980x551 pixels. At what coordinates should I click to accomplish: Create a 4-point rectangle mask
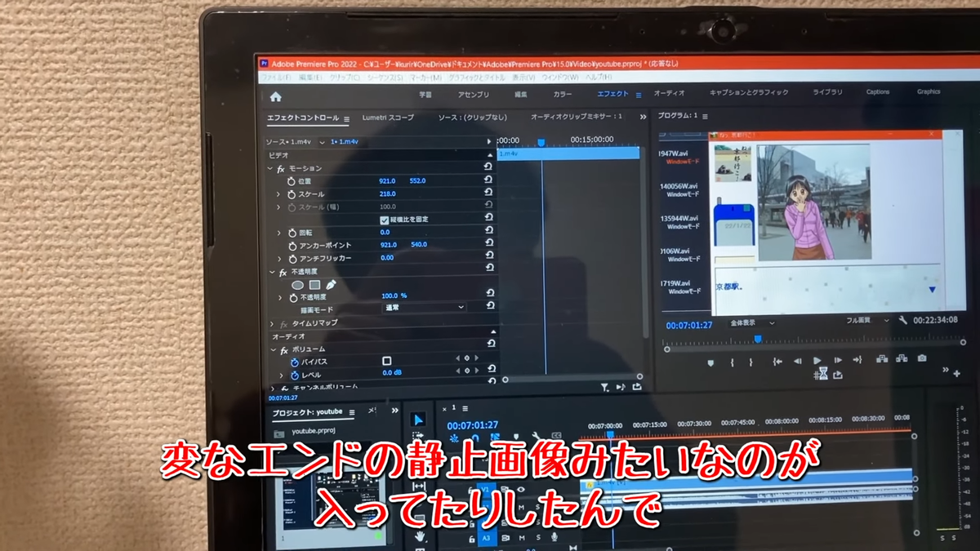(x=314, y=284)
